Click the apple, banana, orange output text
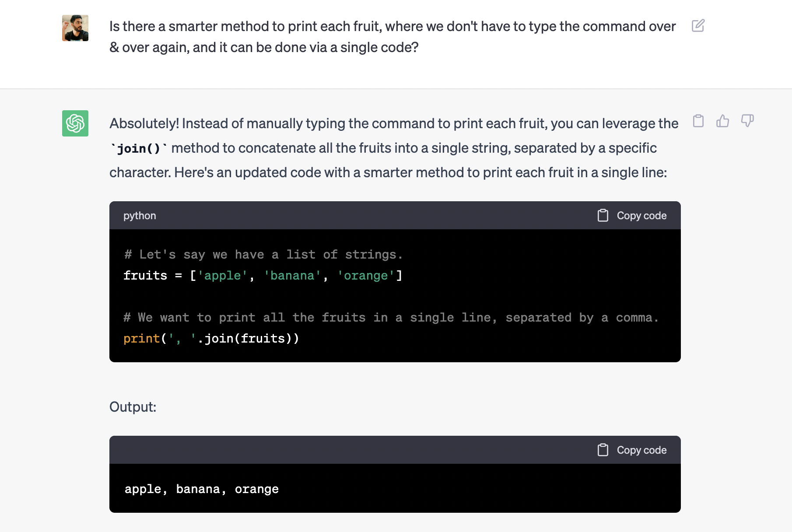Screen dimensions: 792x532 (201, 489)
